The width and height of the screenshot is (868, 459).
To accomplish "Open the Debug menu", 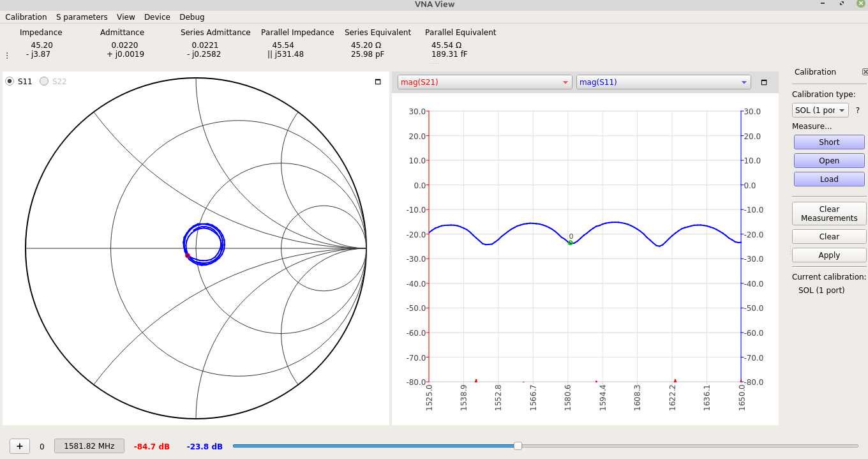I will (192, 17).
